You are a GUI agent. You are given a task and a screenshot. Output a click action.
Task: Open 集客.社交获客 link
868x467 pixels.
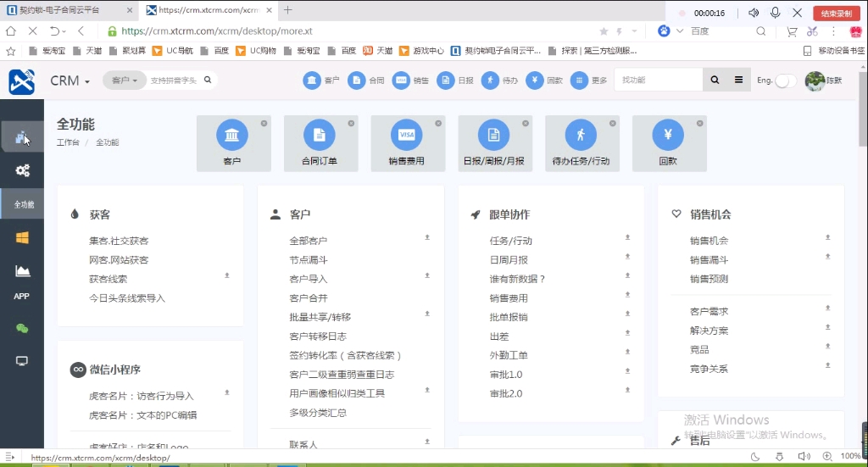pyautogui.click(x=119, y=241)
